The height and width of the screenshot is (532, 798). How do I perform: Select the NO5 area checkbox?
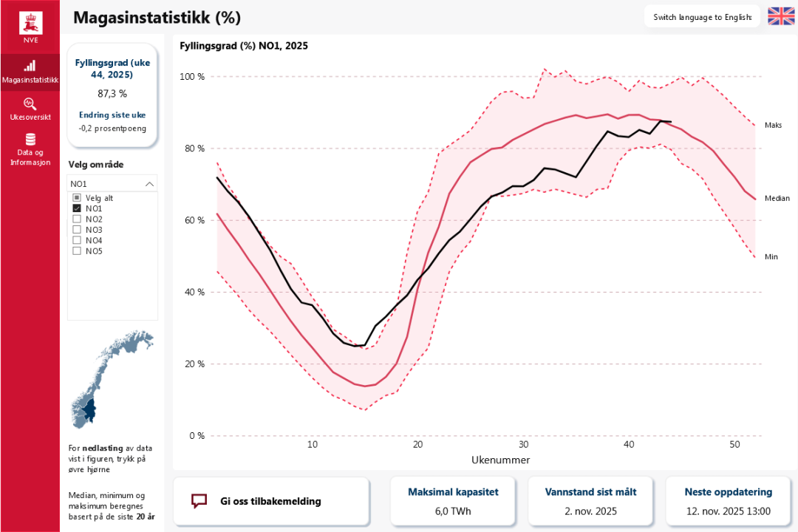point(77,250)
